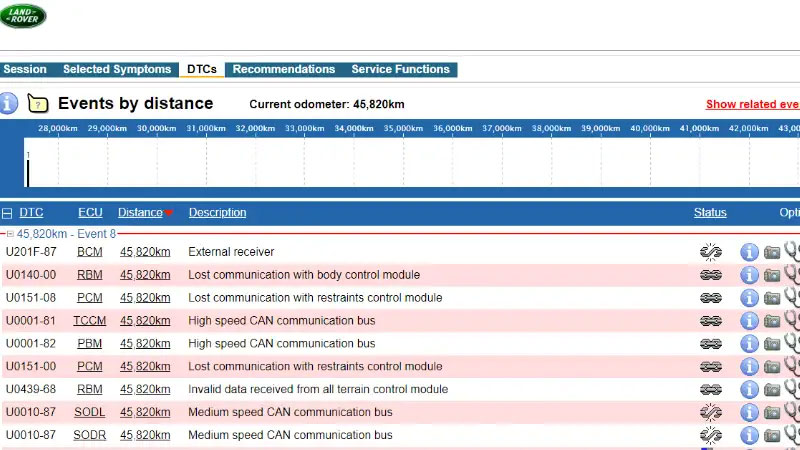Click broken link status icon for U201F-87
This screenshot has height=450, width=800.
pos(711,252)
